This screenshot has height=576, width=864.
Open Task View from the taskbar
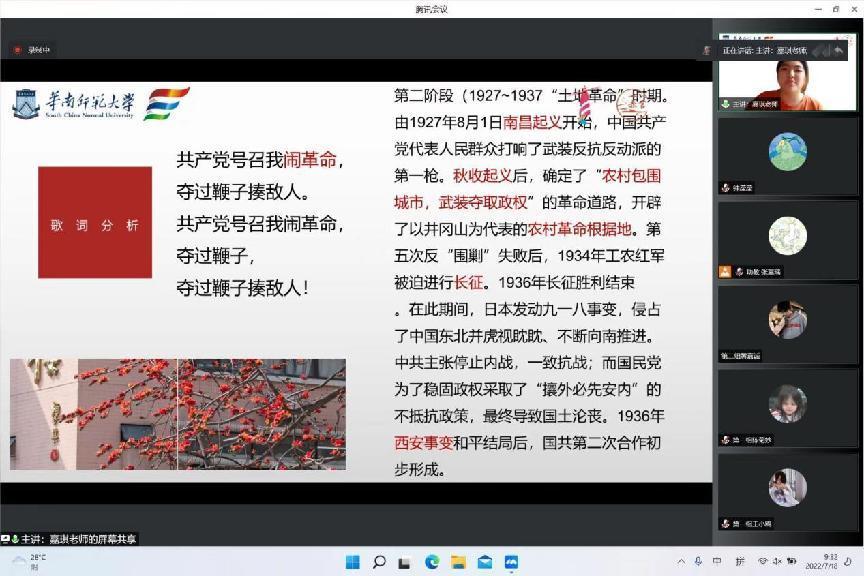click(406, 562)
